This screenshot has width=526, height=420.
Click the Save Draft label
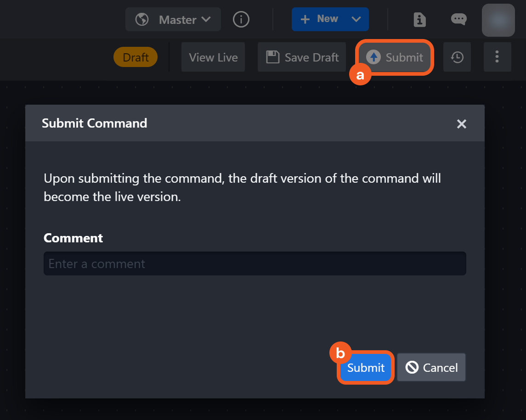[311, 57]
